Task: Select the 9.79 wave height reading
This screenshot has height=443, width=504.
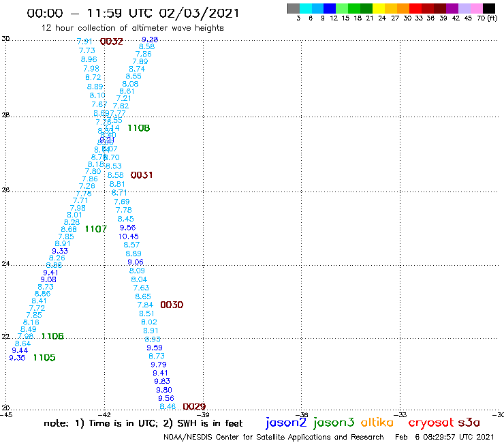Action: (x=159, y=365)
